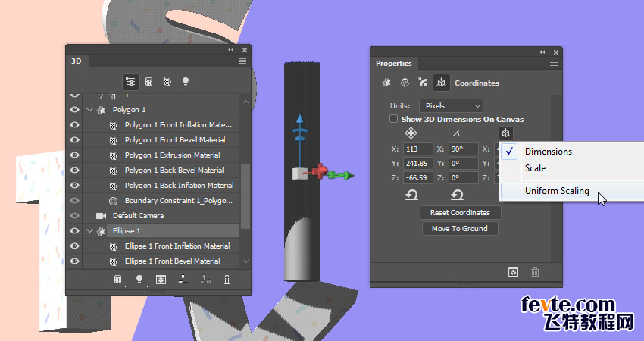The width and height of the screenshot is (644, 341).
Task: Open Mesh properties icon in Properties panel
Action: click(x=386, y=83)
